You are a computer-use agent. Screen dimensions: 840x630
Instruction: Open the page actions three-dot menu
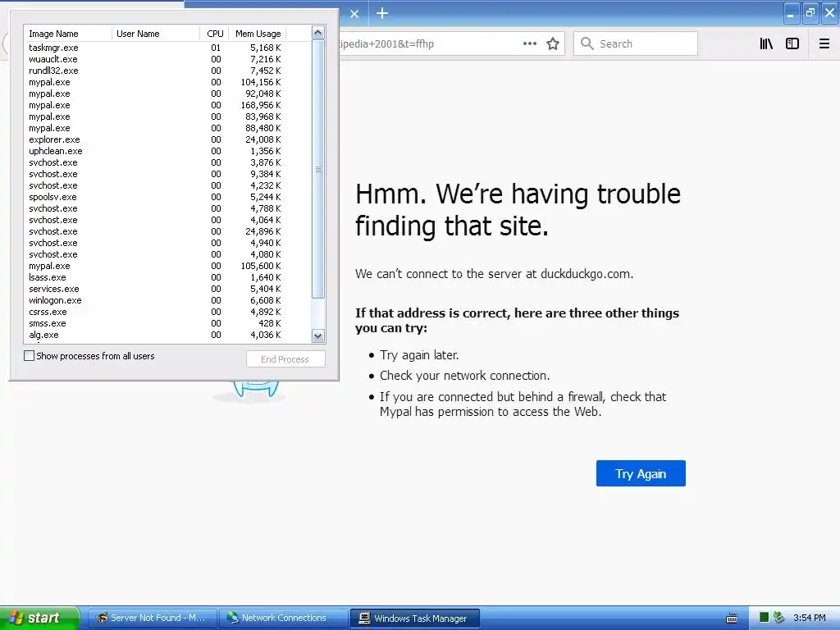coord(529,44)
